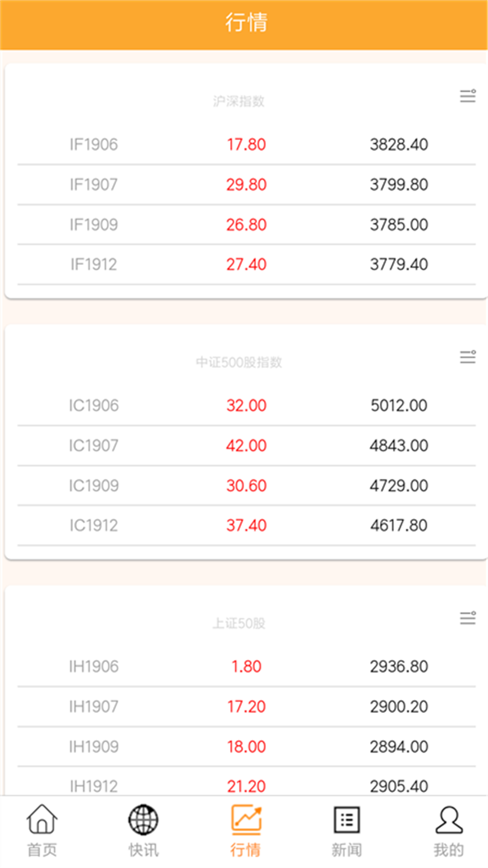Open the 快讯 globe icon
The height and width of the screenshot is (868, 488).
pos(143,821)
